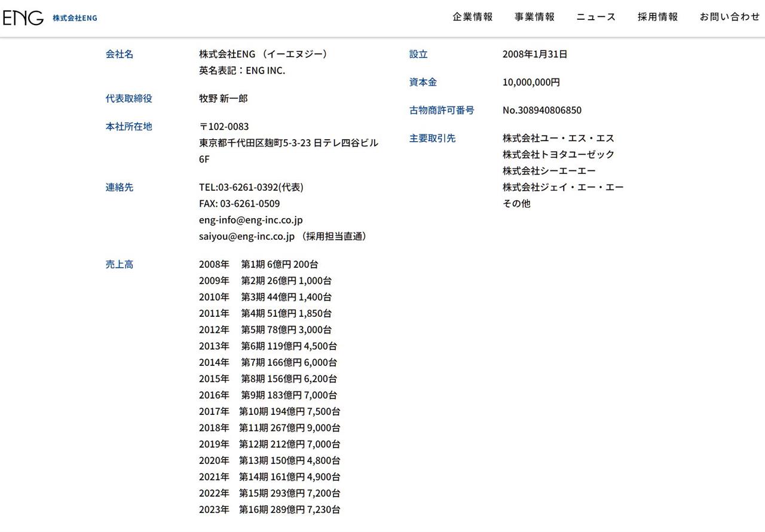Viewport: 765px width, 532px height.
Task: Click the 連絡先 label
Action: click(x=120, y=187)
